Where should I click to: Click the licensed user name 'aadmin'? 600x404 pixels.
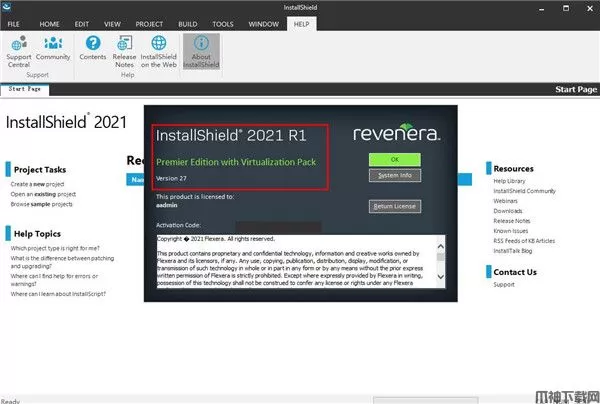pos(167,205)
